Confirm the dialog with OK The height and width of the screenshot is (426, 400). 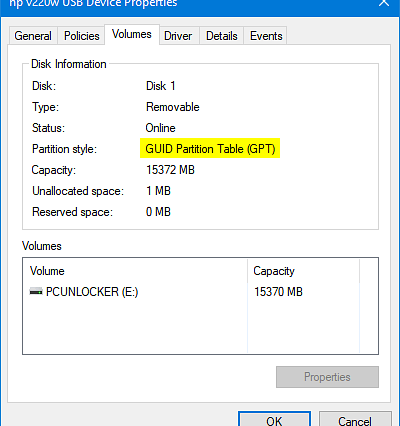tap(274, 419)
